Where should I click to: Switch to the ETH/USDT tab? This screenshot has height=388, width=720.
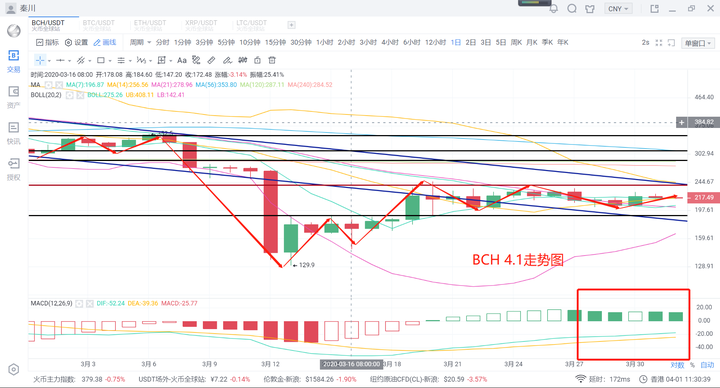pyautogui.click(x=150, y=25)
